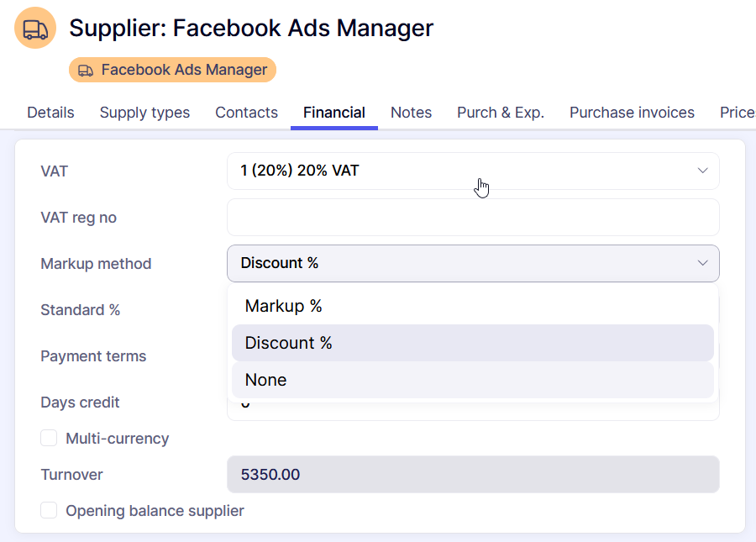The height and width of the screenshot is (542, 756).
Task: Select None as markup method
Action: (265, 380)
